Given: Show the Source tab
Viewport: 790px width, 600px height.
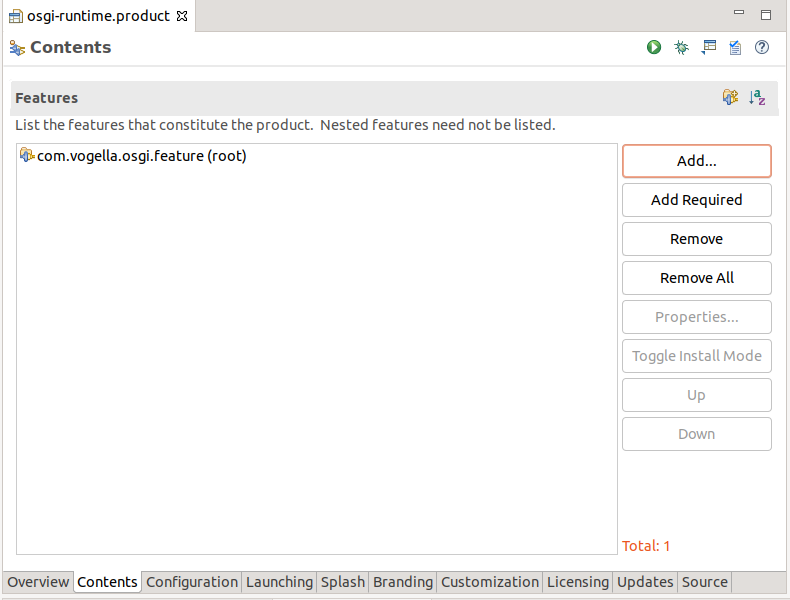Looking at the screenshot, I should click(704, 582).
